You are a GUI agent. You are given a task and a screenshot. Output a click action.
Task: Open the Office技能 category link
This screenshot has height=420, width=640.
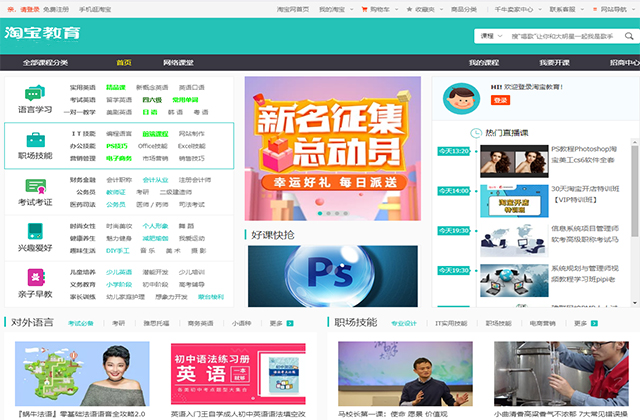(153, 146)
